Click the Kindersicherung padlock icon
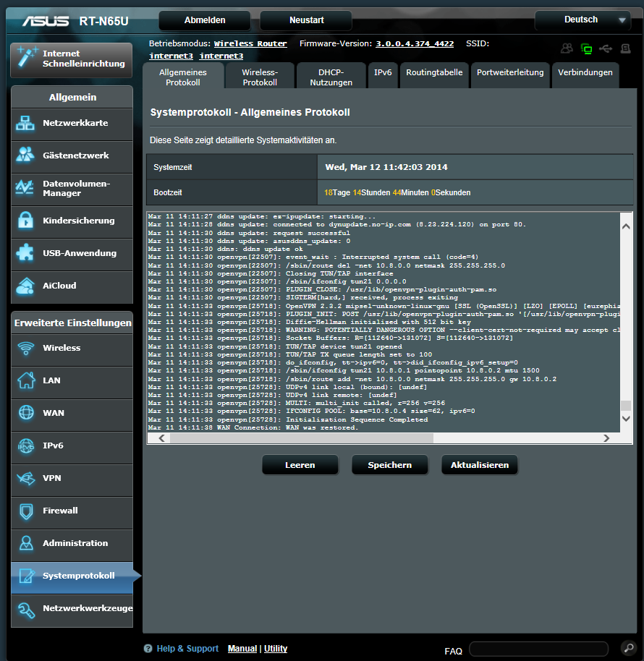This screenshot has height=661, width=644. [25, 221]
